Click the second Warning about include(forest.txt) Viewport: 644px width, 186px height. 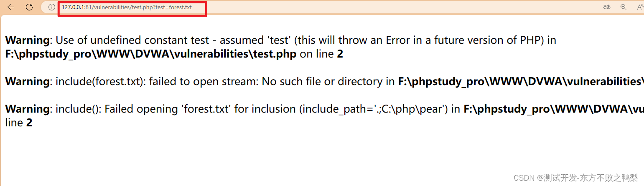[x=27, y=81]
